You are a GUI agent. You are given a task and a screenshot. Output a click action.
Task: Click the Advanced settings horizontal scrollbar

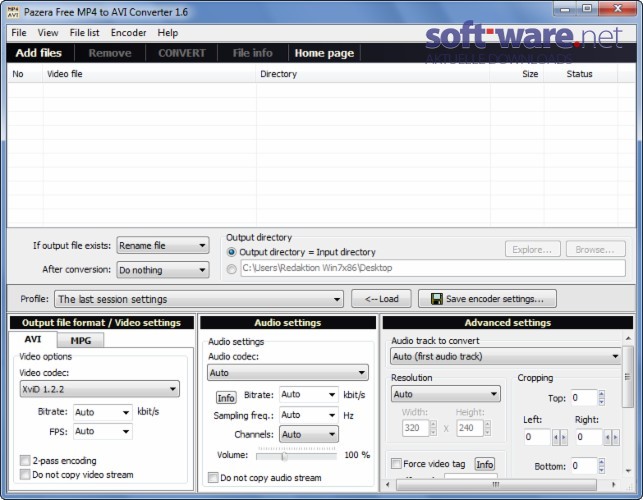(496, 485)
